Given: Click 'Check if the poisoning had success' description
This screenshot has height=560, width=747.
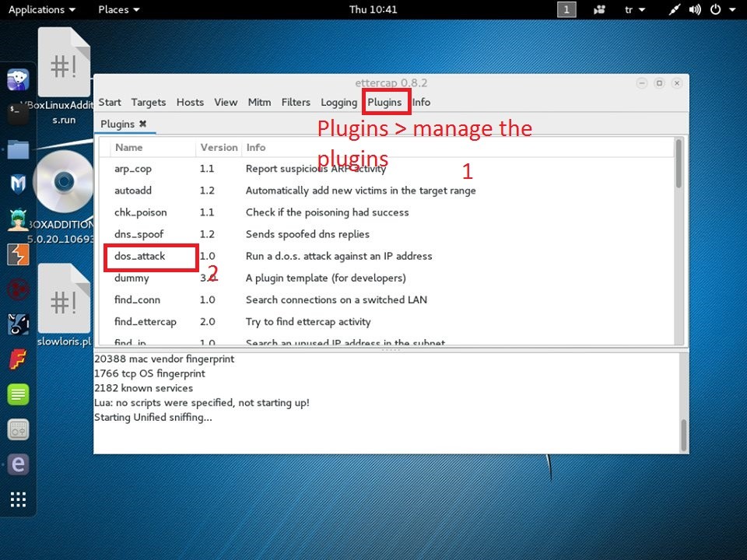Looking at the screenshot, I should click(x=328, y=212).
